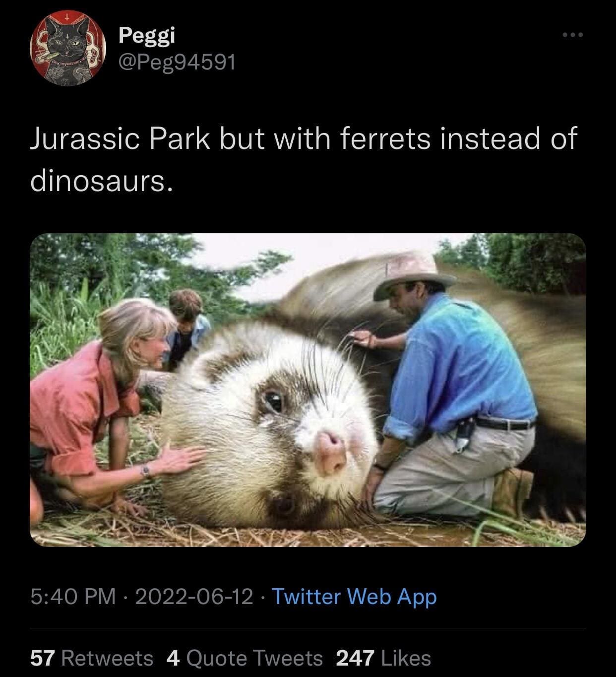
Task: Click the display name Peggi
Action: pyautogui.click(x=147, y=35)
